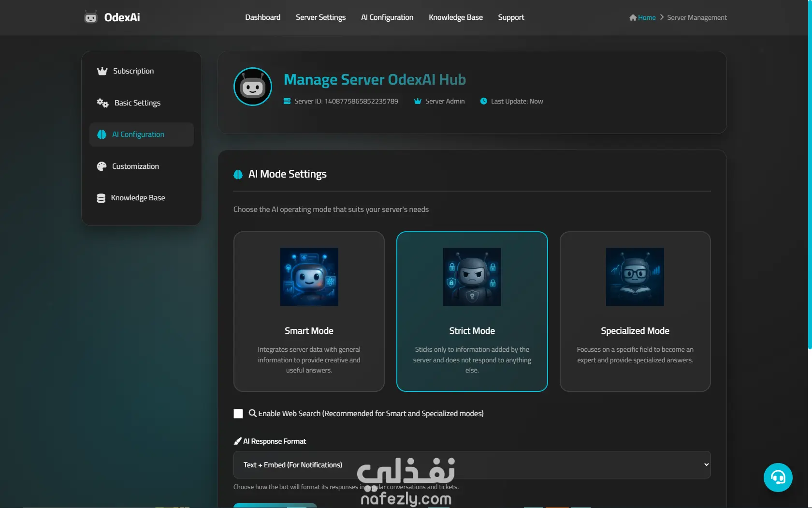Click the Basic Settings gears icon
Image resolution: width=812 pixels, height=508 pixels.
(102, 103)
